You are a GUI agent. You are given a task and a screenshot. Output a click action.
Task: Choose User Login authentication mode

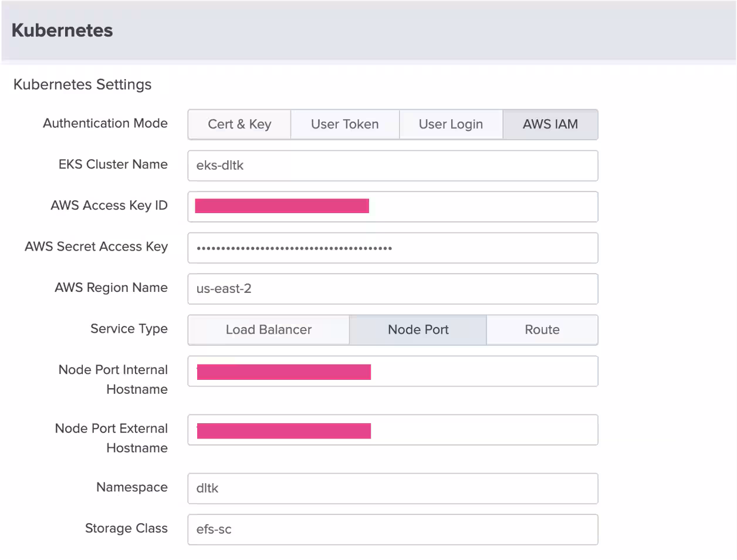point(451,124)
